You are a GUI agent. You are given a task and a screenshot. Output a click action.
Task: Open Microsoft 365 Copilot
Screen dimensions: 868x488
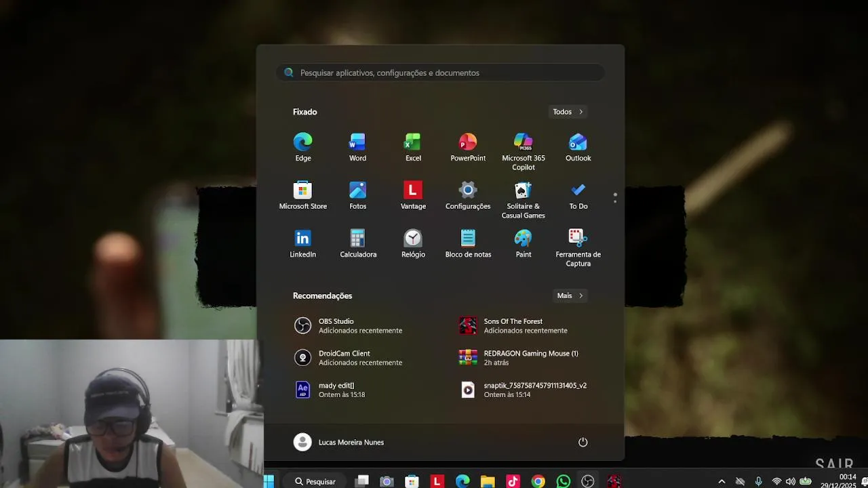tap(524, 152)
